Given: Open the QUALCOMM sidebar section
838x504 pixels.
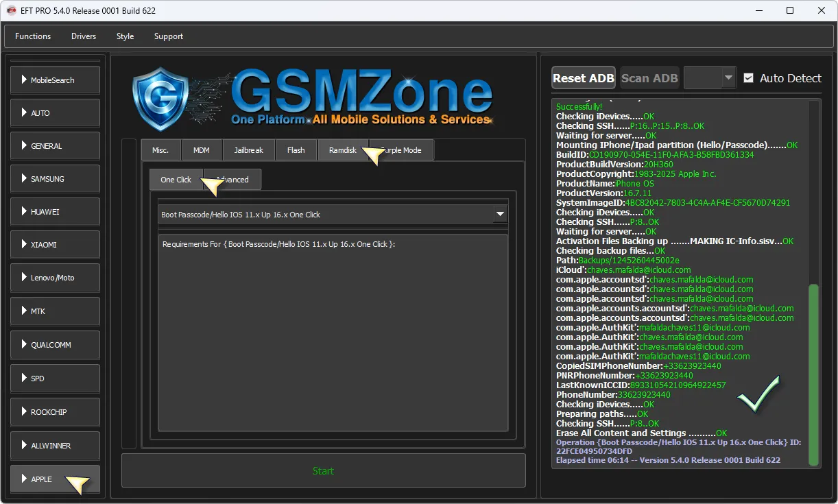Looking at the screenshot, I should click(55, 345).
